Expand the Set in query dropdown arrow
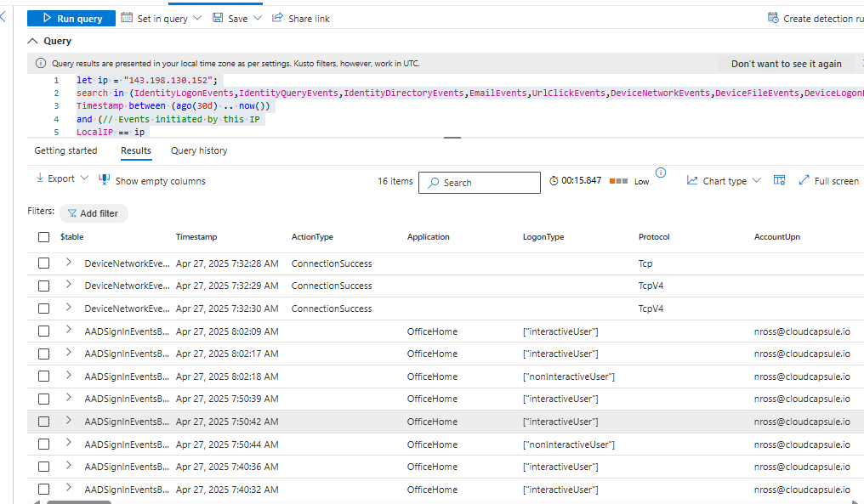Viewport: 864px width, 504px height. coord(197,18)
